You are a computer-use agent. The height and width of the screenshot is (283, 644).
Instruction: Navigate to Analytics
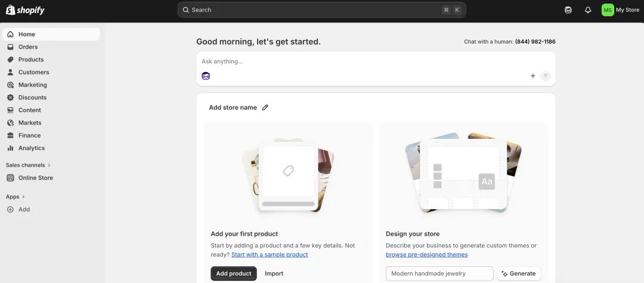pos(31,148)
